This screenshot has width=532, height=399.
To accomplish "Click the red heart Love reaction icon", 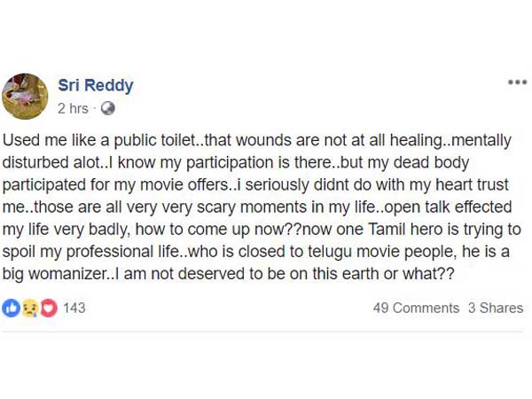I will [x=49, y=308].
